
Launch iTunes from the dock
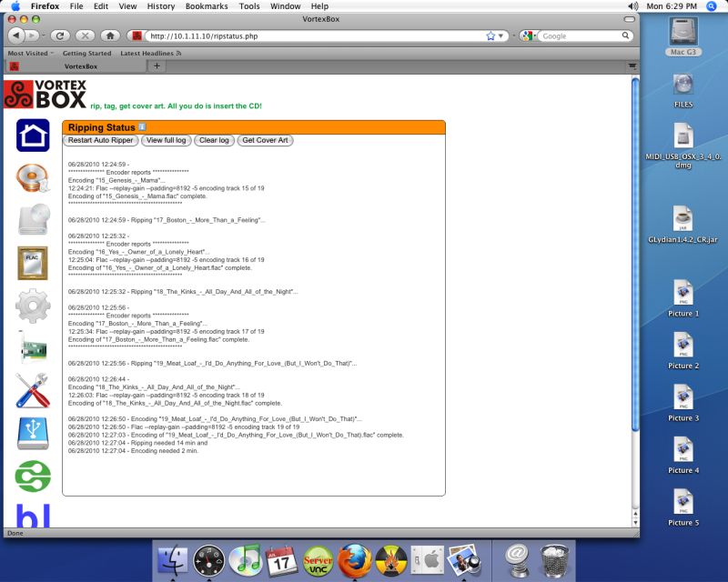[x=245, y=561]
